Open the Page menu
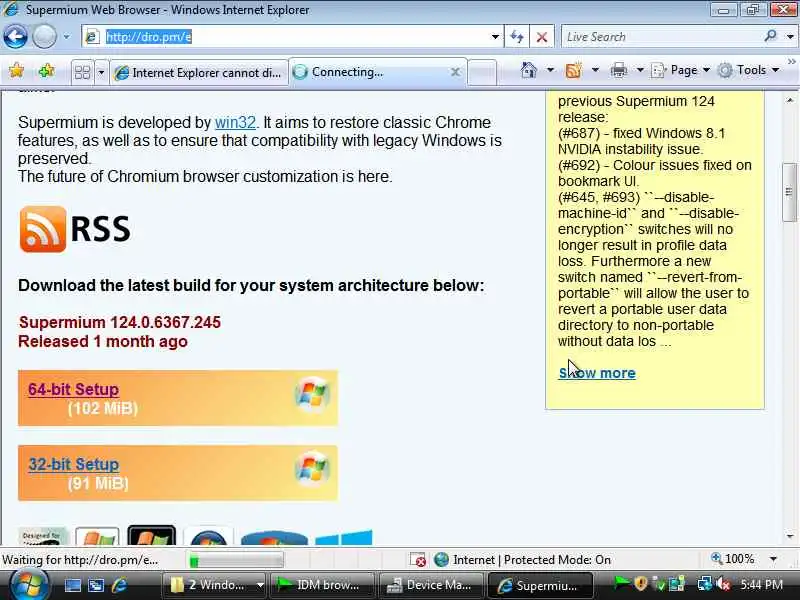This screenshot has width=800, height=600. 681,70
